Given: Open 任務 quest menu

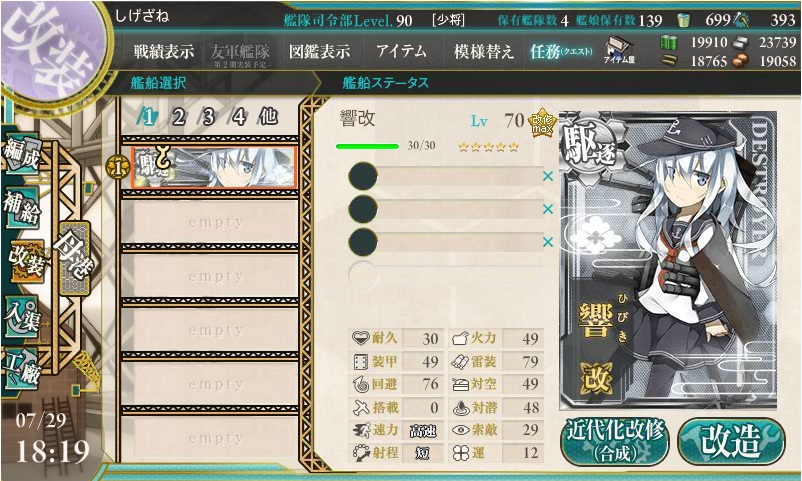Looking at the screenshot, I should tap(561, 51).
